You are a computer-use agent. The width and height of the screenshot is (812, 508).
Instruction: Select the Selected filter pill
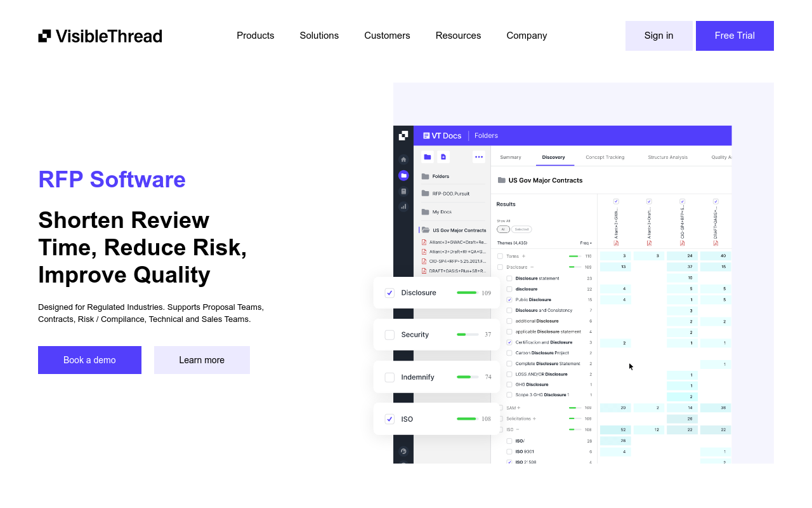tap(521, 229)
